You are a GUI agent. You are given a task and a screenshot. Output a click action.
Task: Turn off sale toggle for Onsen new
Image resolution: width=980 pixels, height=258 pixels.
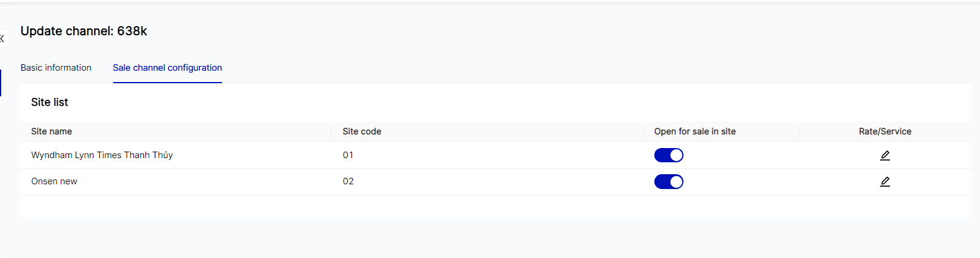669,181
